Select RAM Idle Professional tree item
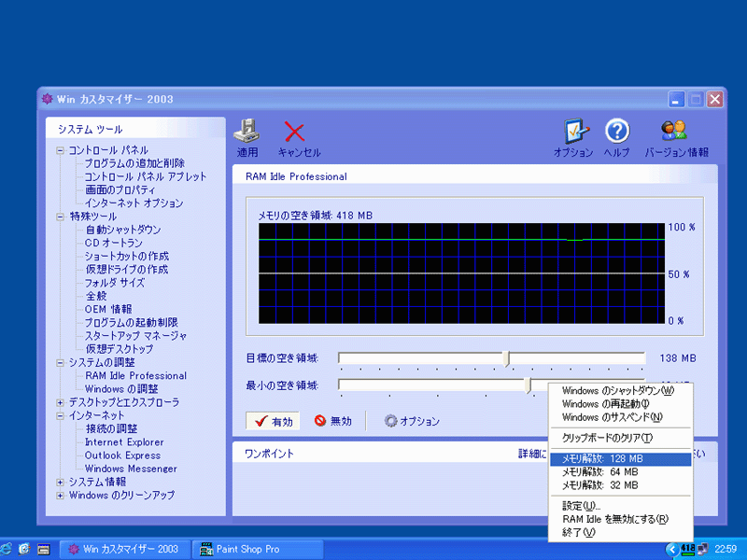 click(x=135, y=376)
